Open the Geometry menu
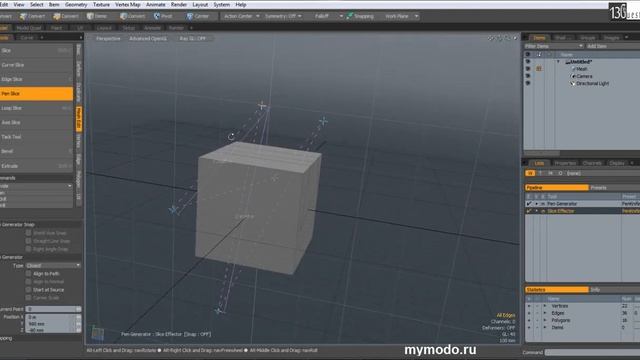Image resolution: width=640 pixels, height=360 pixels. [76, 4]
